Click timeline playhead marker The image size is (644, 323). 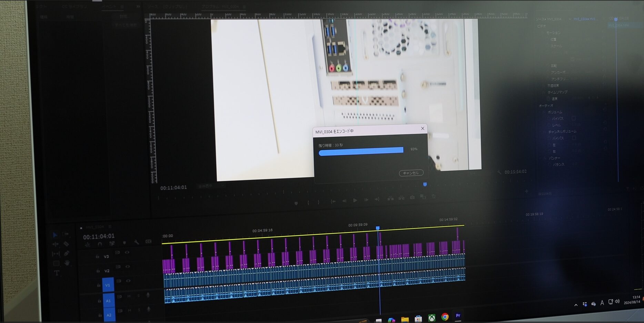[378, 228]
